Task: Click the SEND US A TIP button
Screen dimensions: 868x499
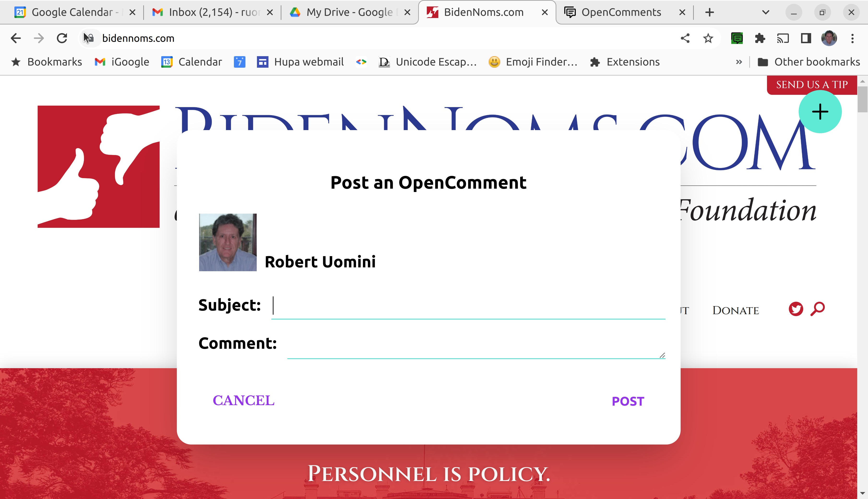Action: point(812,85)
